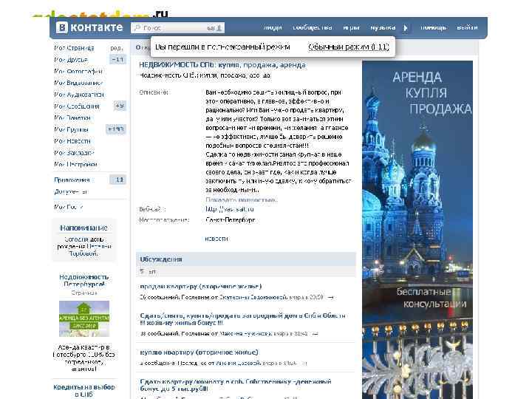Open Приложения in sidebar
Image resolution: width=532 pixels, height=399 pixels.
[x=72, y=180]
